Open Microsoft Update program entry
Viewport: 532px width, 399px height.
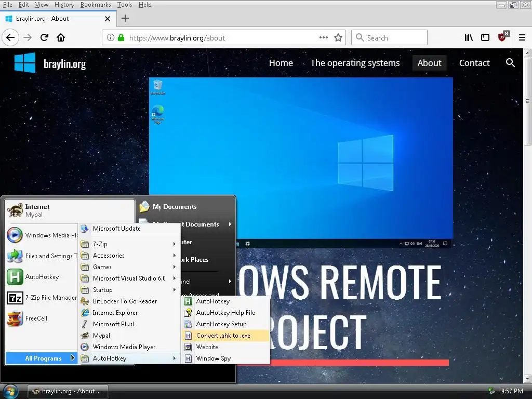(x=129, y=229)
